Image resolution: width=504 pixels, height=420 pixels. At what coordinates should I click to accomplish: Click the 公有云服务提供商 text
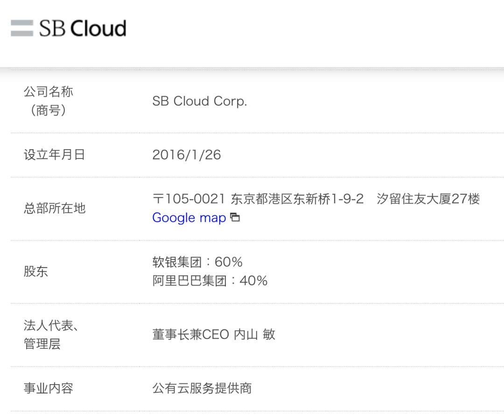202,388
